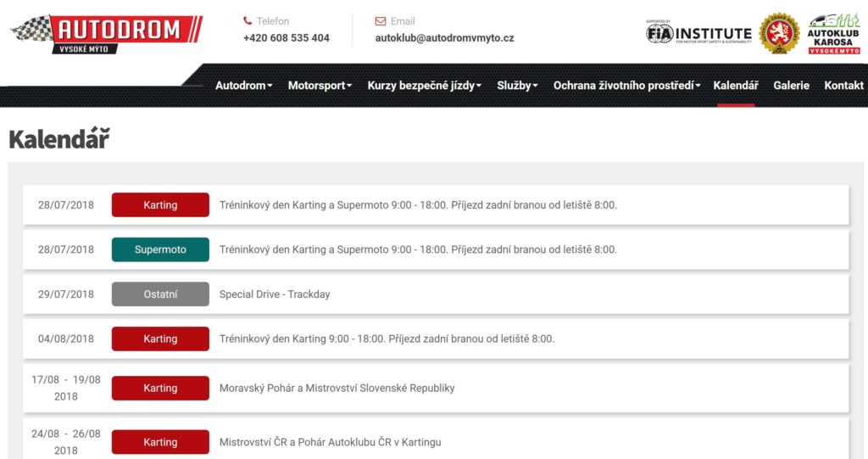Screen dimensions: 868x459
Task: Click the Autodrom Vysoké Mýto logo
Action: (x=107, y=33)
